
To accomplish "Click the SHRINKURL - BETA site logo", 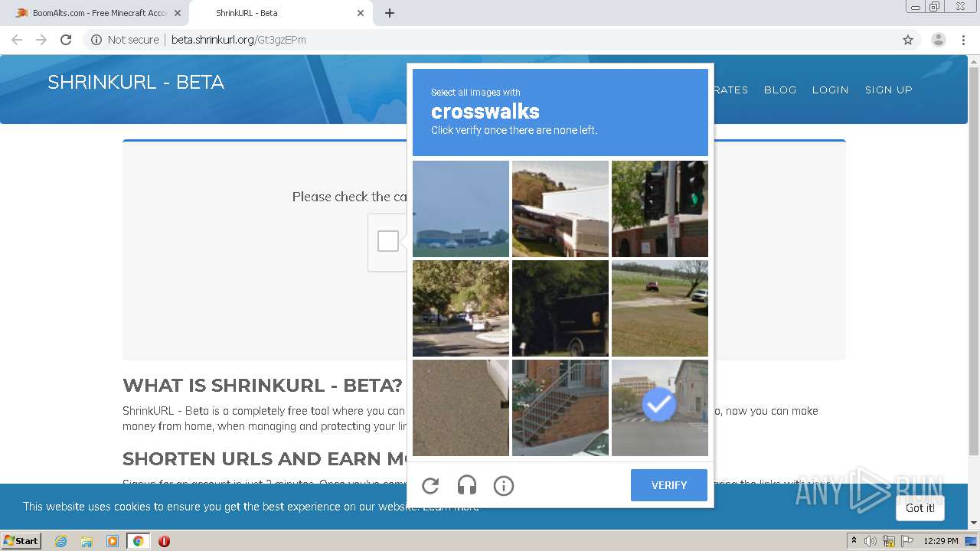I will point(136,82).
